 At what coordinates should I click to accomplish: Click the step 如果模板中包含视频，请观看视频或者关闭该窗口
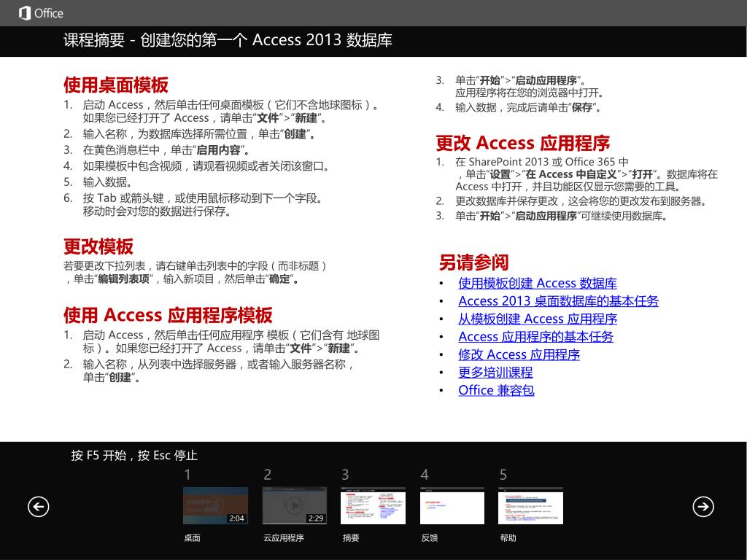pos(206,166)
